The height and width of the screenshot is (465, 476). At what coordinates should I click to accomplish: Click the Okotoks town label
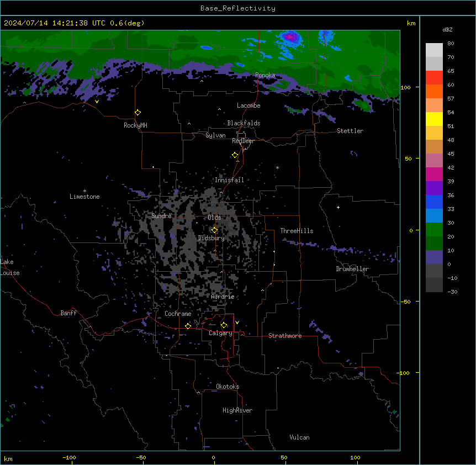coord(228,387)
